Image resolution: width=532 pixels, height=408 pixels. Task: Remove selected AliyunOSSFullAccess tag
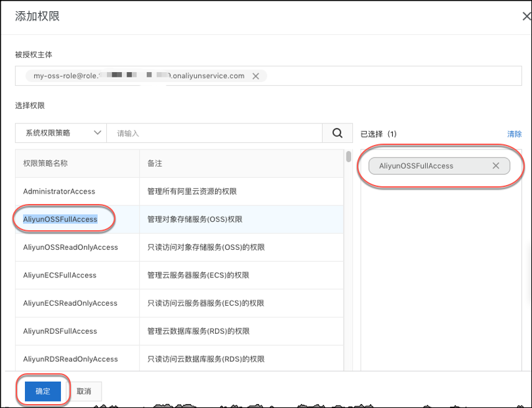(497, 166)
